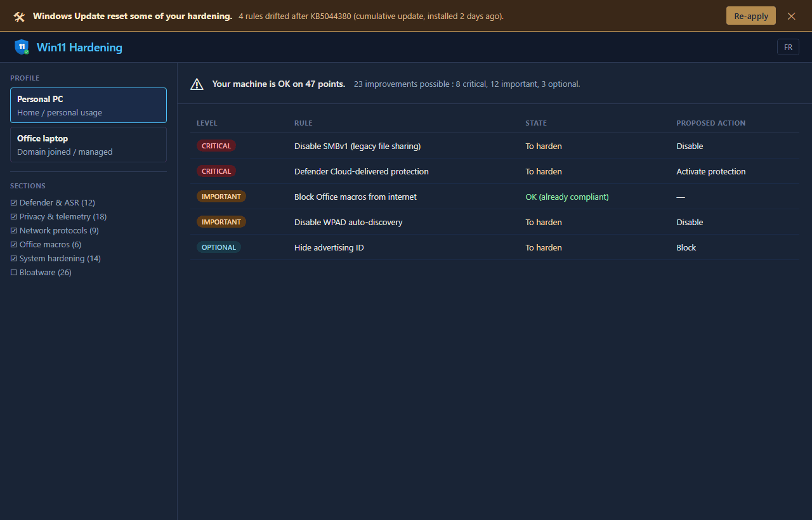This screenshot has height=520, width=812.
Task: Click the '23 improvements possible' summary text
Action: (467, 84)
